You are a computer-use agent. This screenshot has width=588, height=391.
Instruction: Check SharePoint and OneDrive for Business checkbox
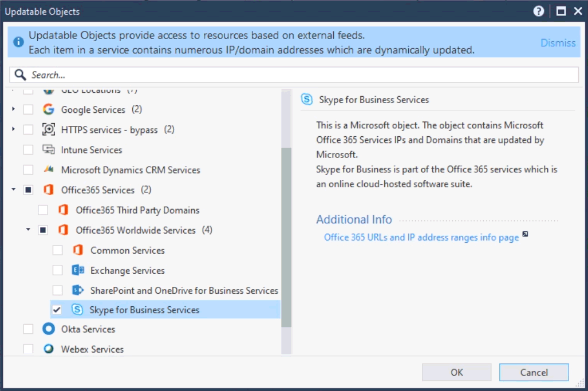[57, 290]
